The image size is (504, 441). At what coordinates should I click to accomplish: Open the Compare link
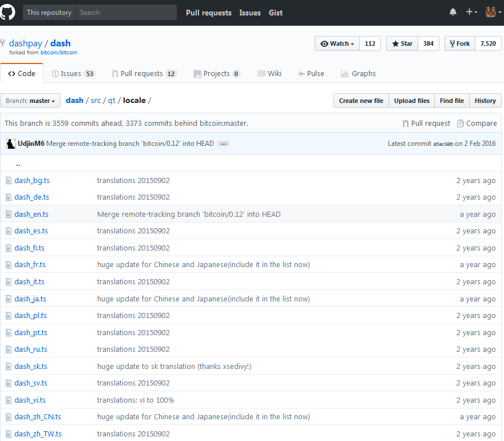(x=477, y=124)
